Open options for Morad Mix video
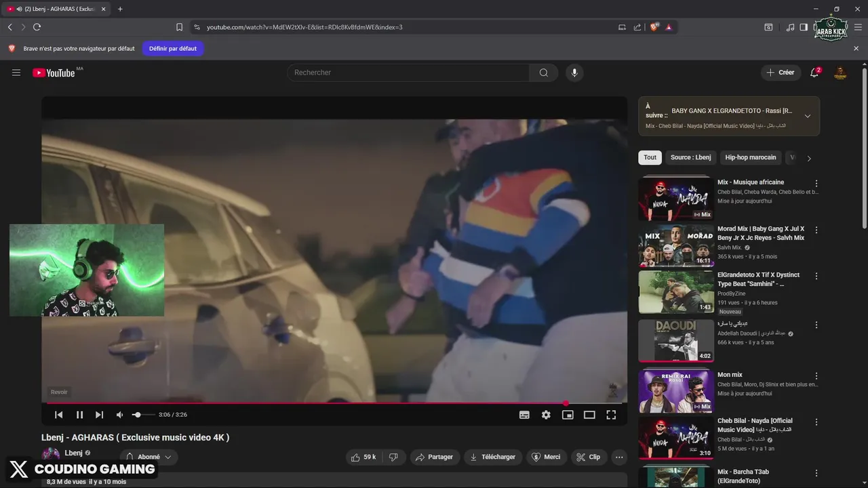Image resolution: width=868 pixels, height=488 pixels. [x=816, y=230]
